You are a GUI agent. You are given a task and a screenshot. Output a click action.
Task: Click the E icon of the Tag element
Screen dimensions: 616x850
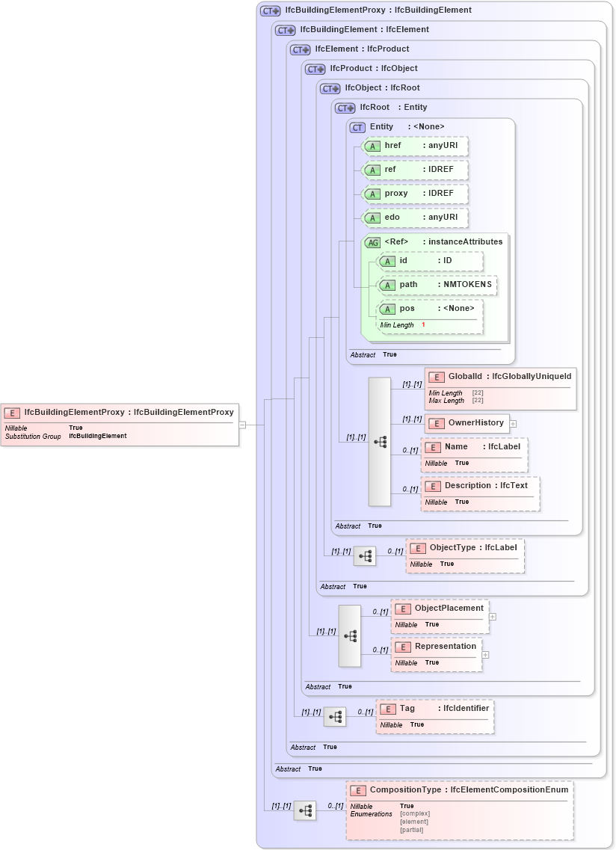[x=386, y=709]
